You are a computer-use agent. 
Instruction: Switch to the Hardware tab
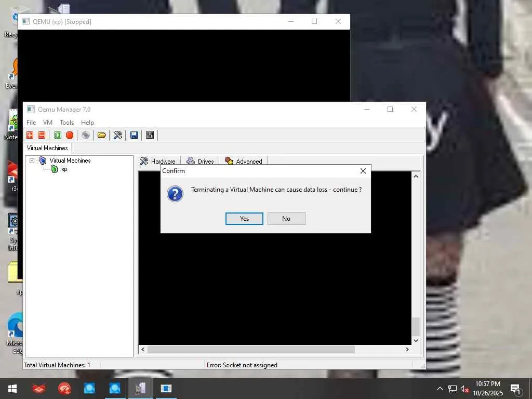click(158, 161)
